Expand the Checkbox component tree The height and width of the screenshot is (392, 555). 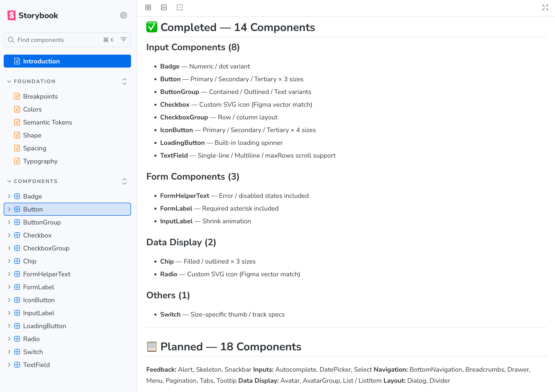click(9, 235)
